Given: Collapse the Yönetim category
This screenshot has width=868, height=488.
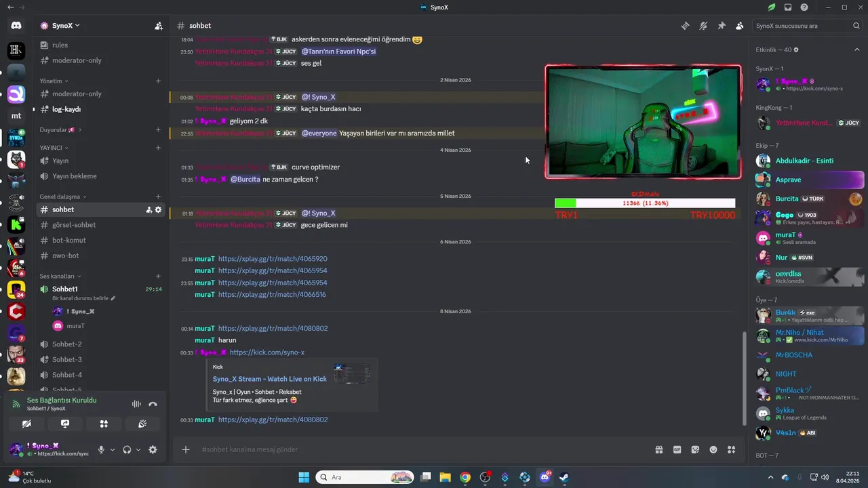Looking at the screenshot, I should point(54,81).
